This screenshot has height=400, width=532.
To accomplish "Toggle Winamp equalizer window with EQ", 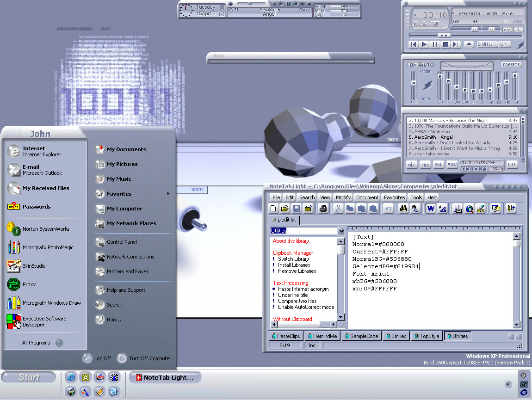I will (507, 30).
